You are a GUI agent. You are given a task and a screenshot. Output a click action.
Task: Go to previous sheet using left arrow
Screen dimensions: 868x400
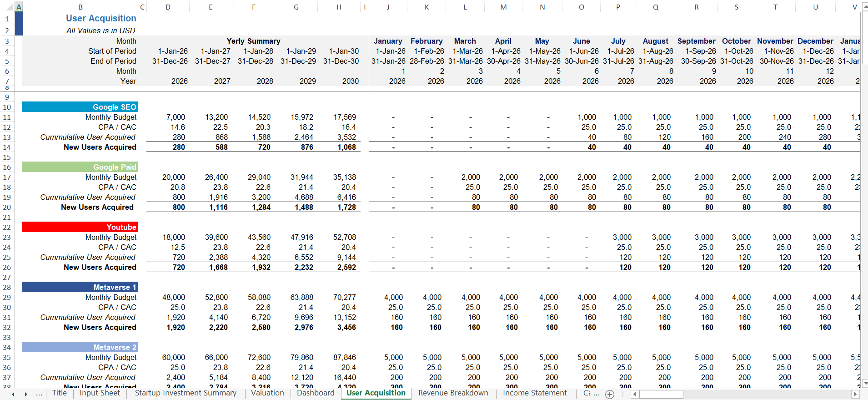coord(13,394)
